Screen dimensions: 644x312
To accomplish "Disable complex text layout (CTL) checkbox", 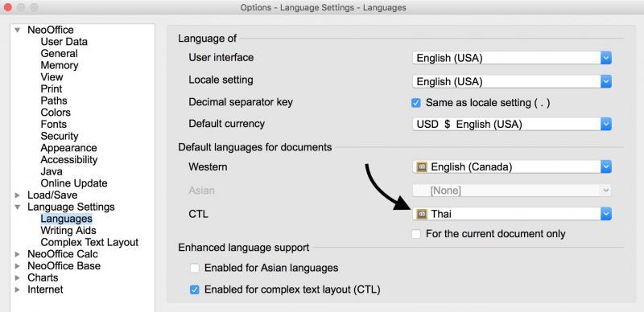I will click(194, 289).
